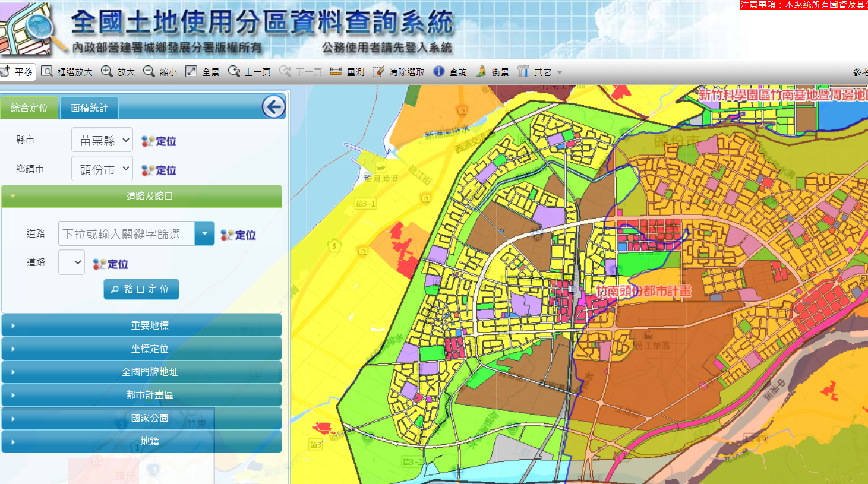Select the 量測 measure tool
Image resolution: width=868 pixels, height=484 pixels.
[x=348, y=72]
